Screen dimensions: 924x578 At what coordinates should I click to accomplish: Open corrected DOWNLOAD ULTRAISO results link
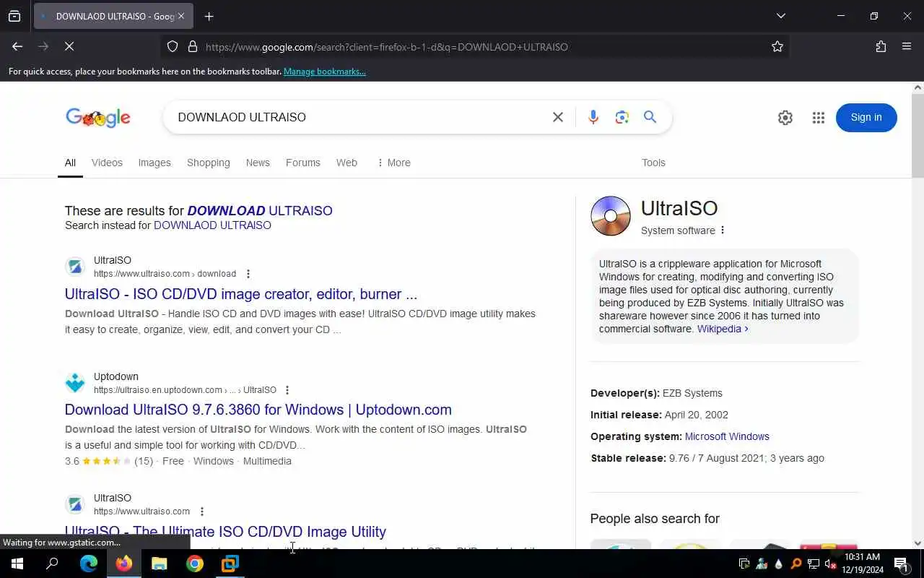pos(260,211)
